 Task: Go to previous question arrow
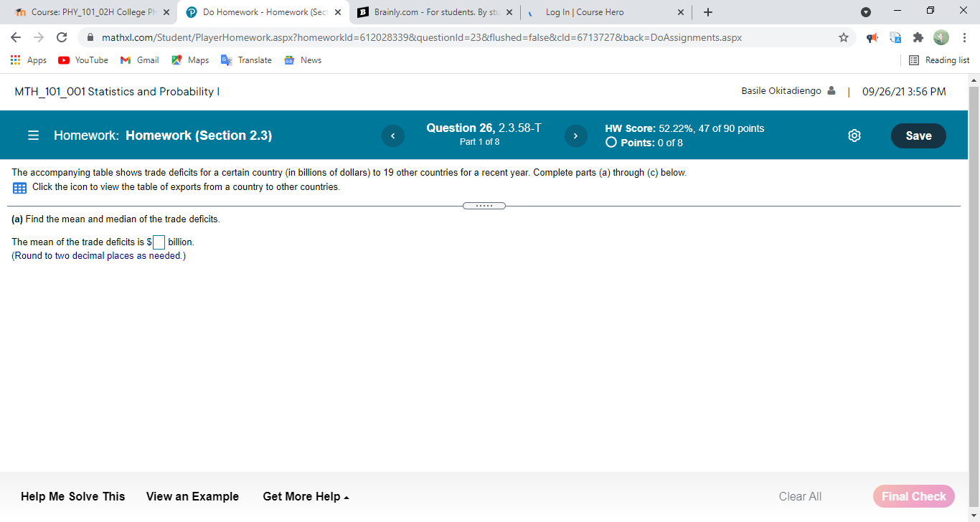point(392,136)
